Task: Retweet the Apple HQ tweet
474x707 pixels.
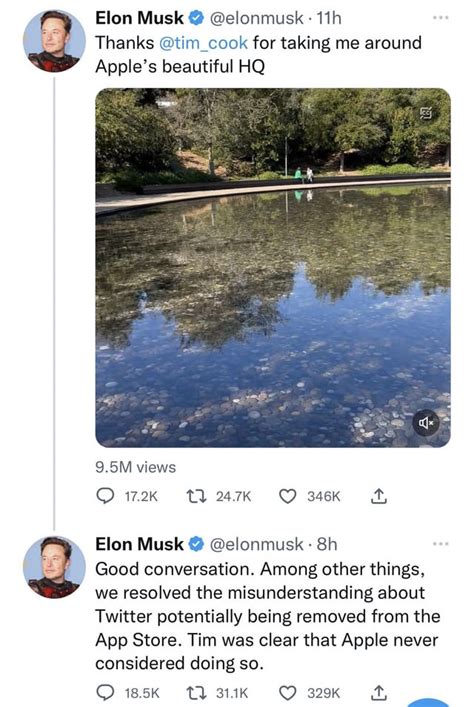Action: (x=196, y=496)
